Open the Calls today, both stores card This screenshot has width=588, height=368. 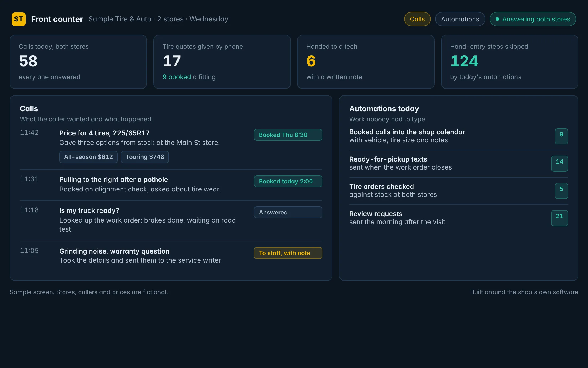78,62
